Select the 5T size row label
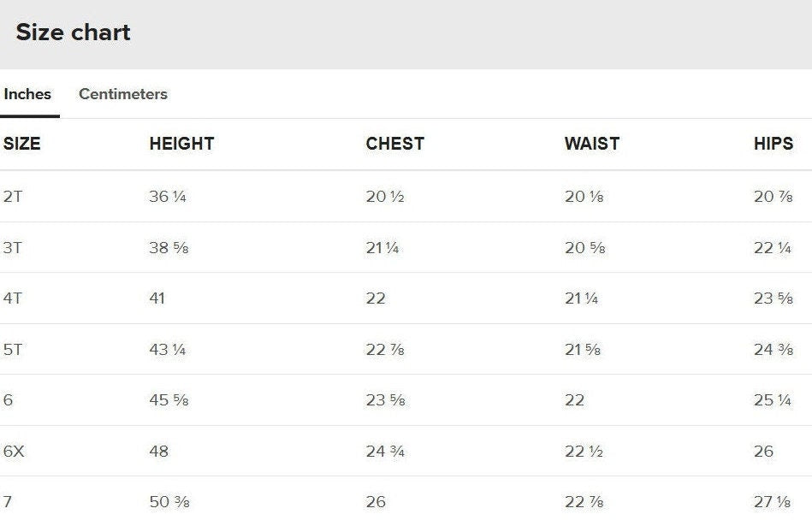The width and height of the screenshot is (812, 526). pos(13,350)
